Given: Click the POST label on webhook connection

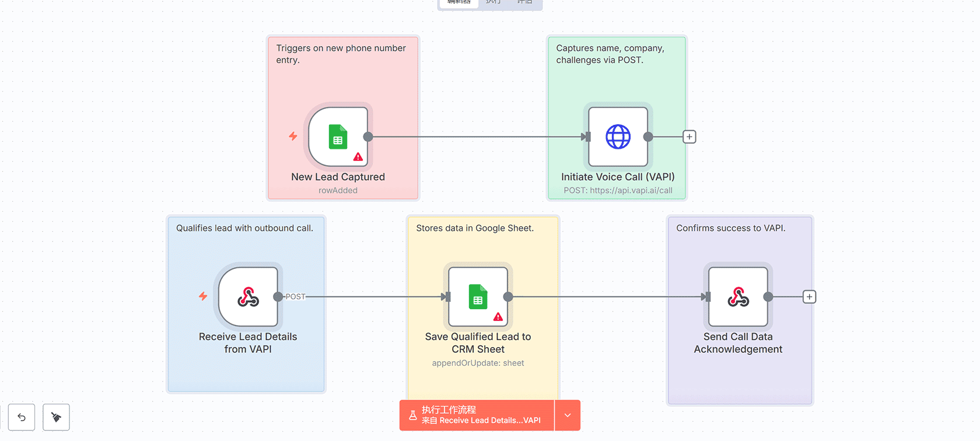Looking at the screenshot, I should click(x=295, y=297).
